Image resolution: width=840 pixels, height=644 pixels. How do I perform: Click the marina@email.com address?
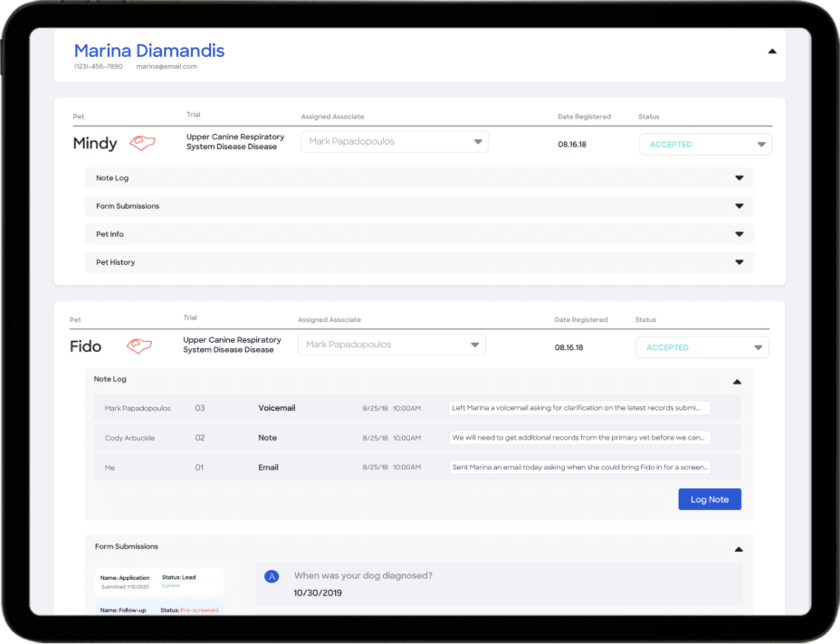coord(167,66)
